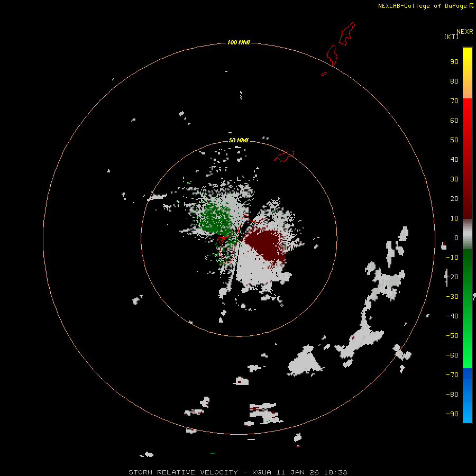Click the 30 value on velocity scale
The width and height of the screenshot is (476, 476).
(454, 179)
